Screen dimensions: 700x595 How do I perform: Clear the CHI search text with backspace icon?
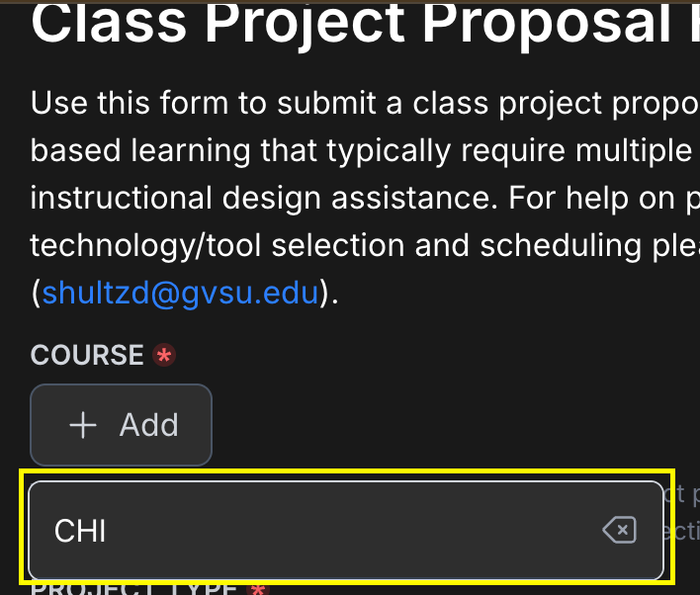click(620, 531)
